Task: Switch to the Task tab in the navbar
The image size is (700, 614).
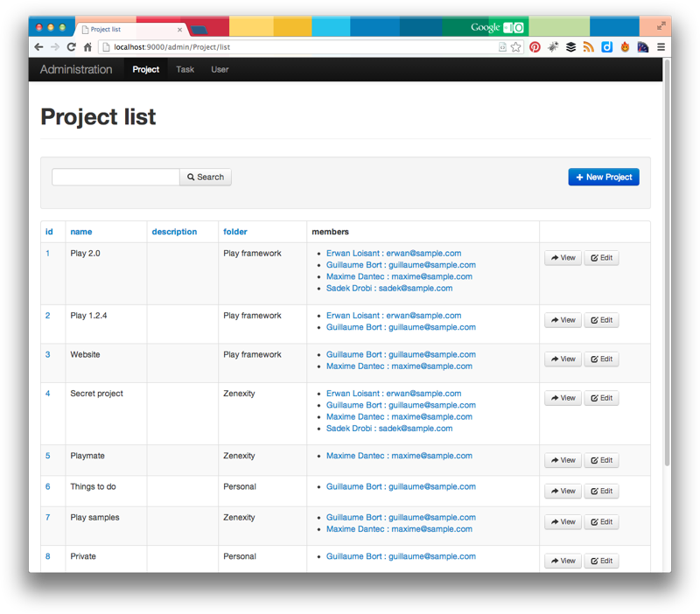Action: coord(185,69)
